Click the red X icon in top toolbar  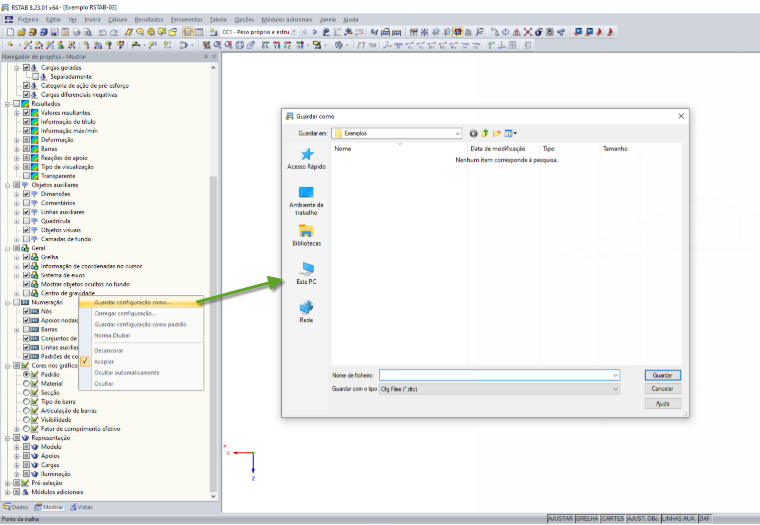[x=528, y=32]
